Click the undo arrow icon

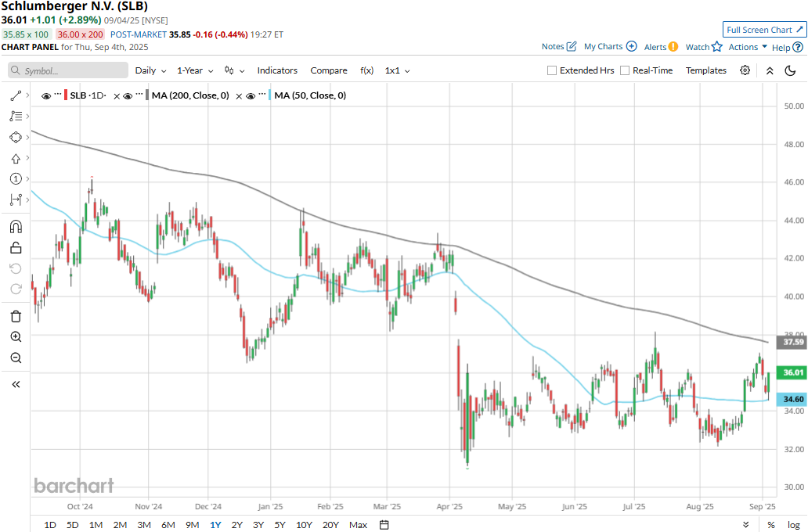(x=16, y=268)
